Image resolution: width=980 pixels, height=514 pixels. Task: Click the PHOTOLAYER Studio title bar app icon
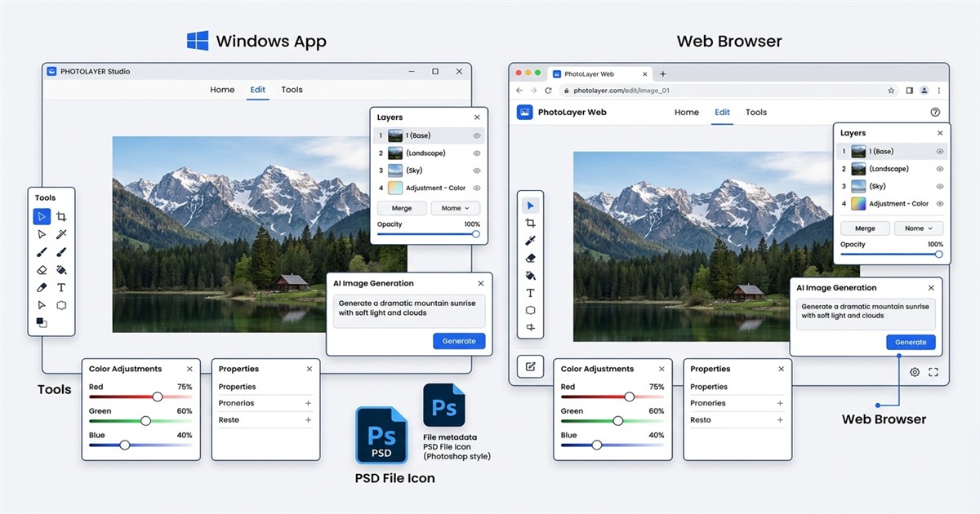coord(51,72)
